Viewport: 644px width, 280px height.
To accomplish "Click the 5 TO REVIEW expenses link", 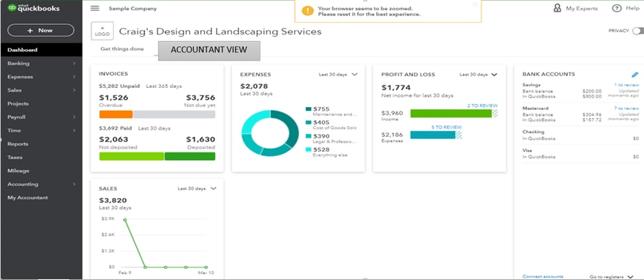I will 446,127.
